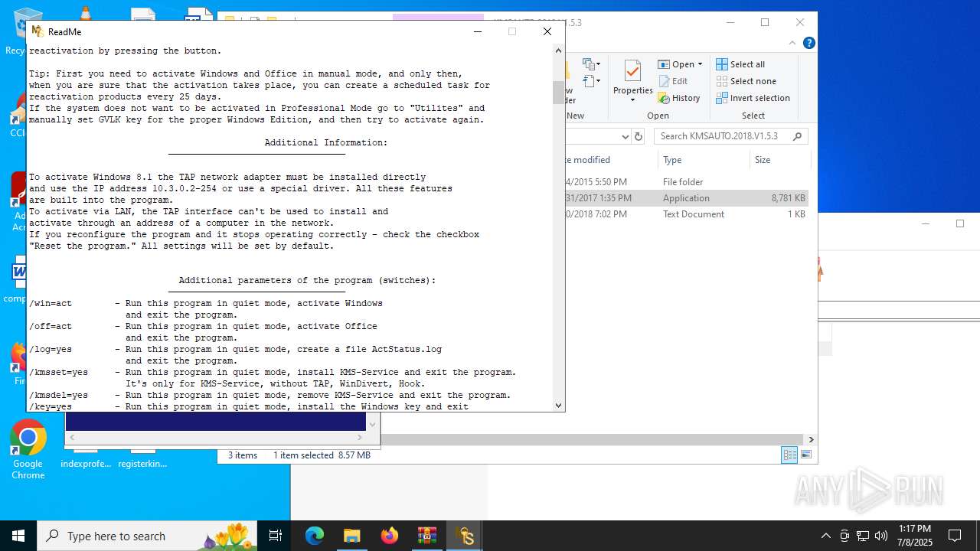Image resolution: width=980 pixels, height=551 pixels.
Task: Maximize the Explorer window
Action: (x=765, y=22)
